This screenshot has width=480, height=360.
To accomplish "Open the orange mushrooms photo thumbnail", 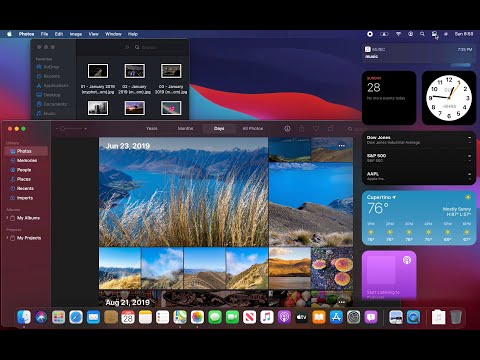I will (332, 268).
